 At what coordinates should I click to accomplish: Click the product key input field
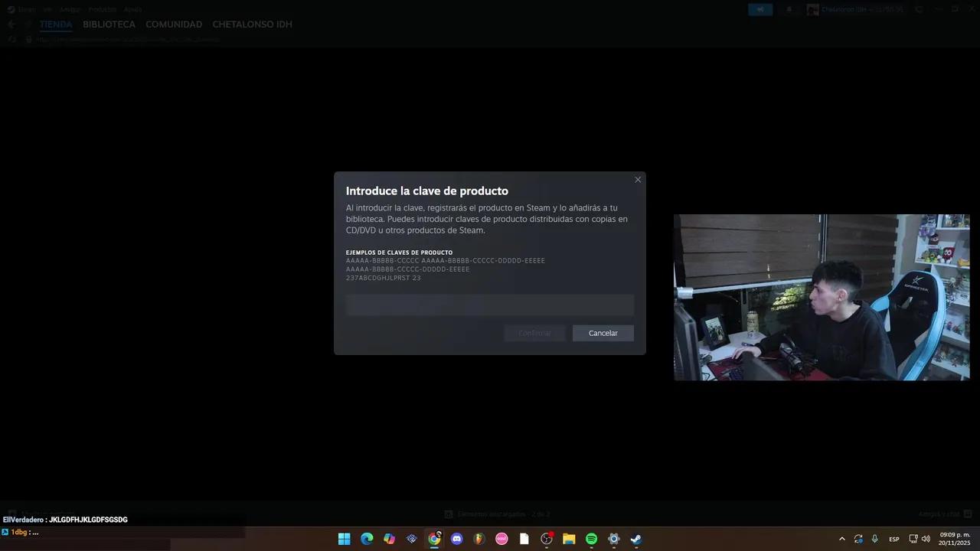pyautogui.click(x=490, y=305)
